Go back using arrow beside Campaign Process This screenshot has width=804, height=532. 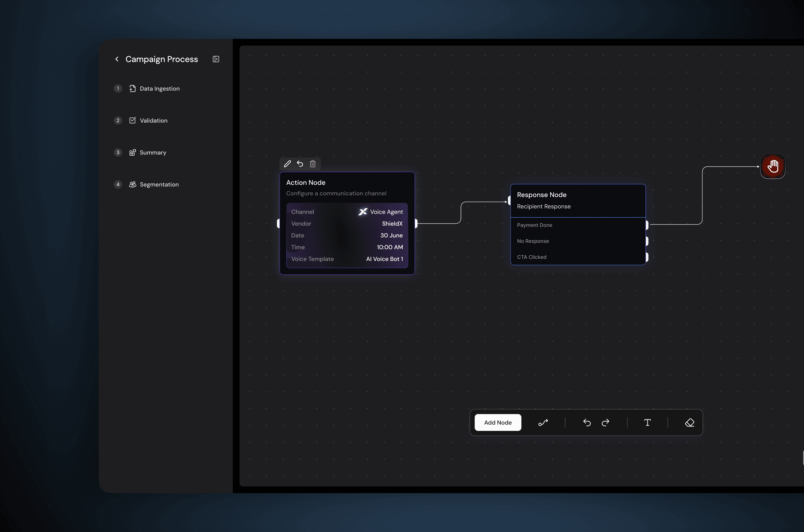(x=117, y=59)
